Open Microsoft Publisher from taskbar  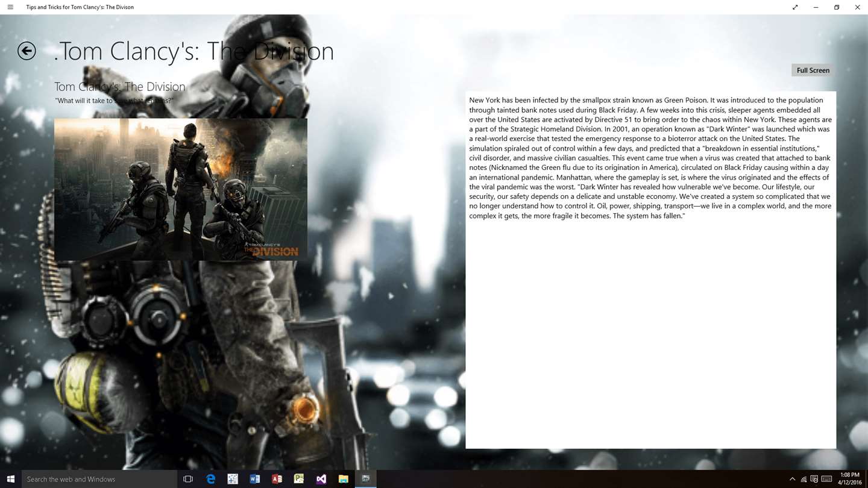[x=299, y=479]
